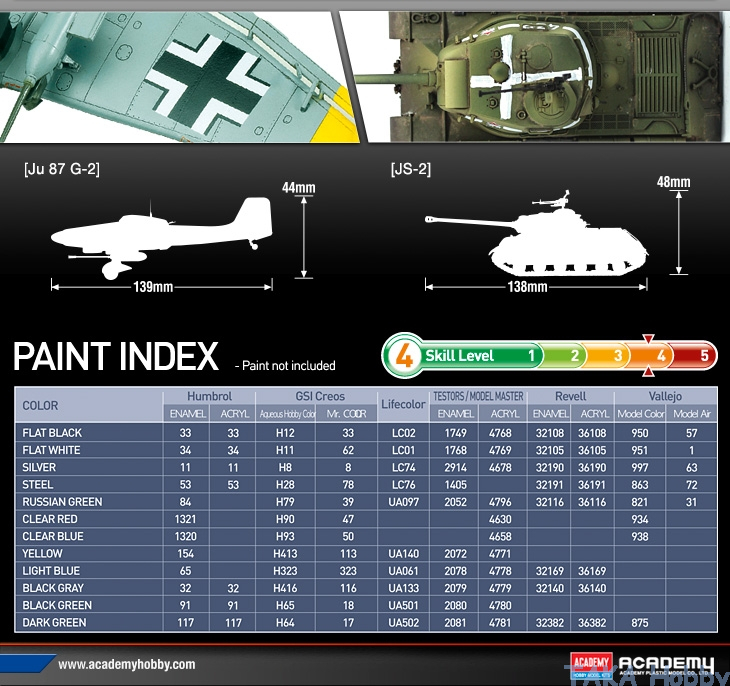Click the PAINT INDEX heading

click(116, 357)
